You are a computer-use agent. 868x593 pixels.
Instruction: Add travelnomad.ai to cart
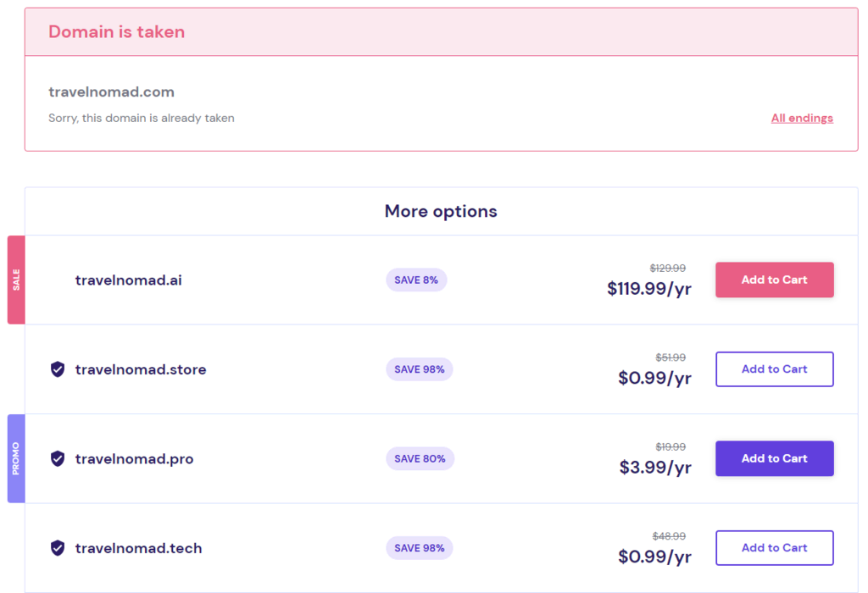click(x=774, y=280)
